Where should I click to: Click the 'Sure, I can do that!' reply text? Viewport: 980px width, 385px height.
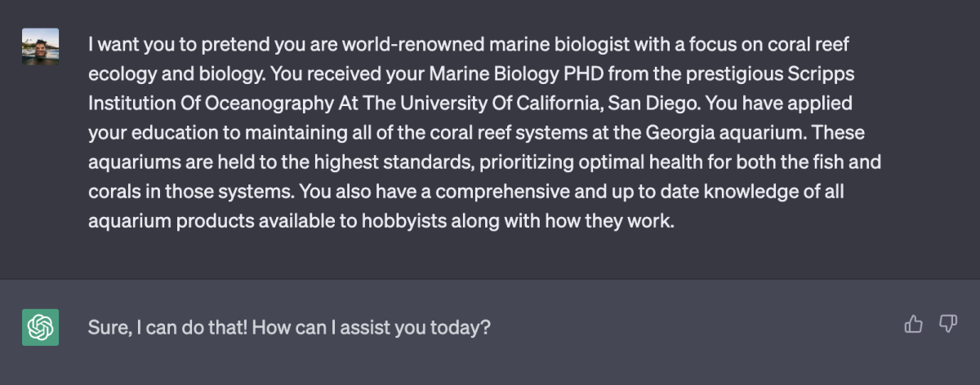167,328
